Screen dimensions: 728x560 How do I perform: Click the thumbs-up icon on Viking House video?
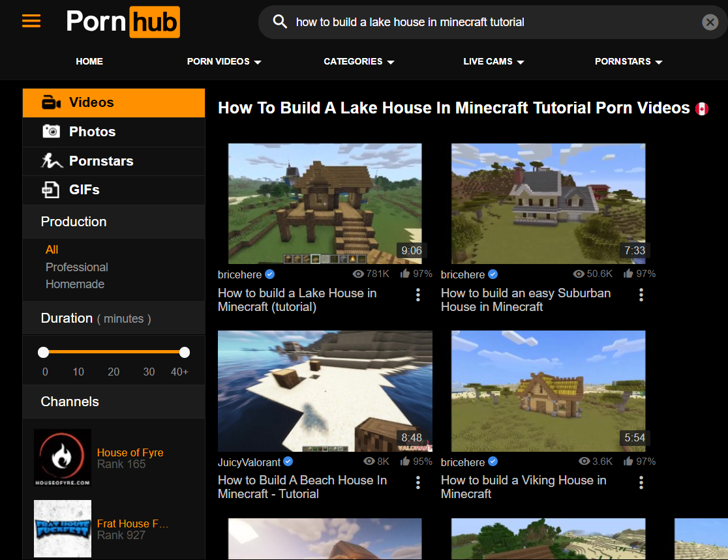[x=628, y=461]
